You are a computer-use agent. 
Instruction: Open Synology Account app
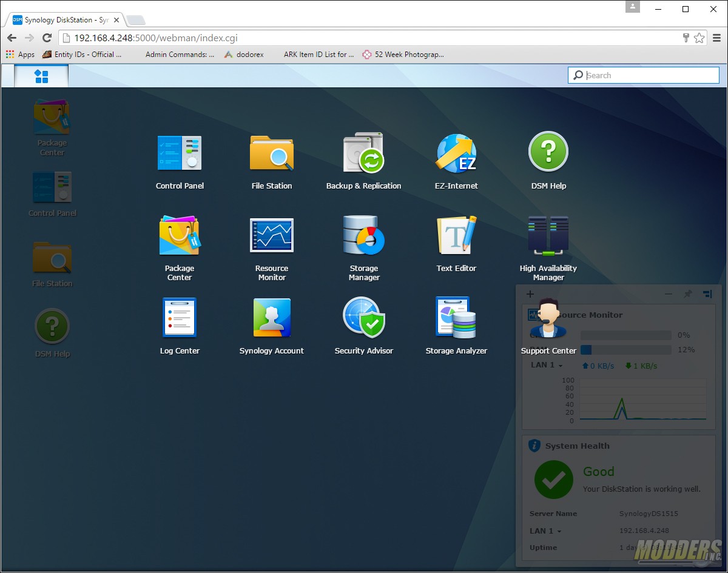coord(272,326)
